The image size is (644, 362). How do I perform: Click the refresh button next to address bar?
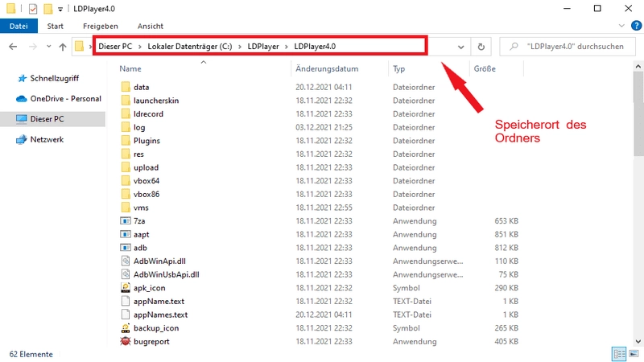click(x=481, y=47)
